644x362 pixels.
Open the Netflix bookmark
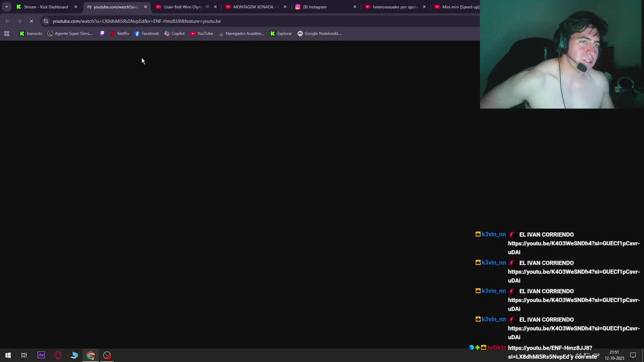pyautogui.click(x=120, y=34)
